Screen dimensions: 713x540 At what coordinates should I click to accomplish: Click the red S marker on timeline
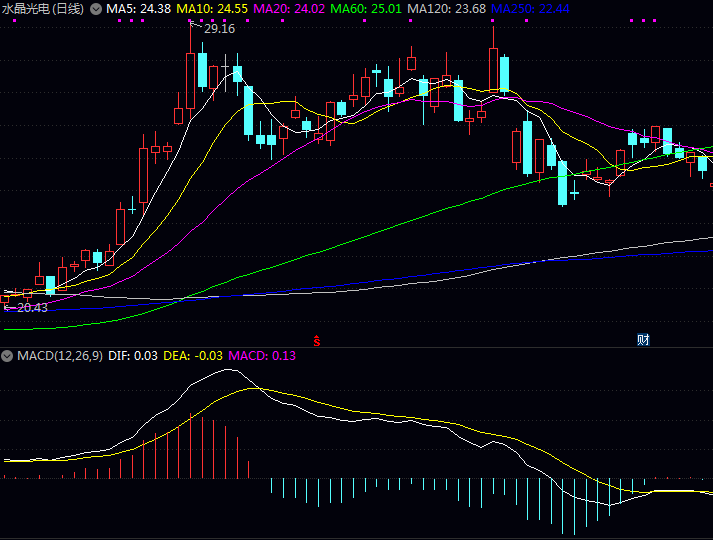317,340
